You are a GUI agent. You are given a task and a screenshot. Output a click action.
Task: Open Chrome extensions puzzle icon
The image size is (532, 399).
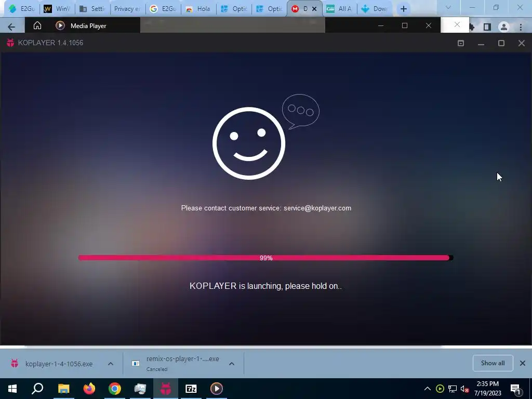(x=472, y=27)
